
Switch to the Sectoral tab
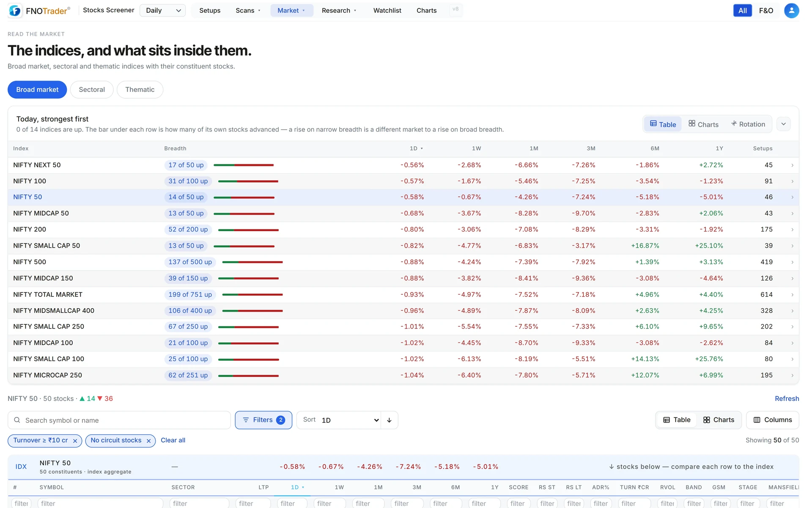pyautogui.click(x=92, y=90)
